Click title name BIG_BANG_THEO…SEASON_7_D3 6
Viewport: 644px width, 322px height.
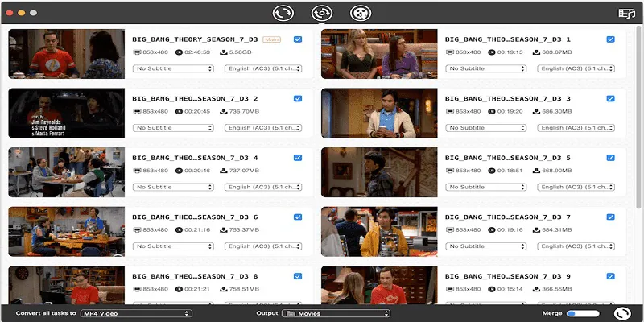pos(195,217)
